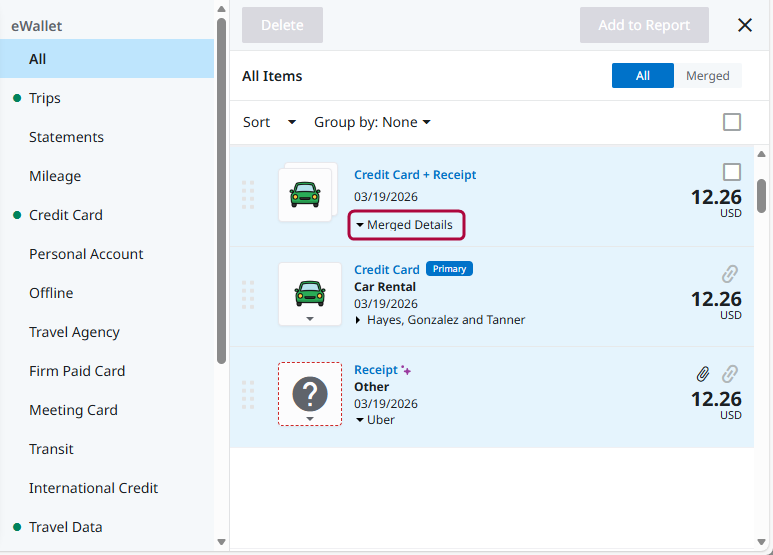The height and width of the screenshot is (555, 773).
Task: Click the drag handle on the merged item
Action: click(248, 195)
